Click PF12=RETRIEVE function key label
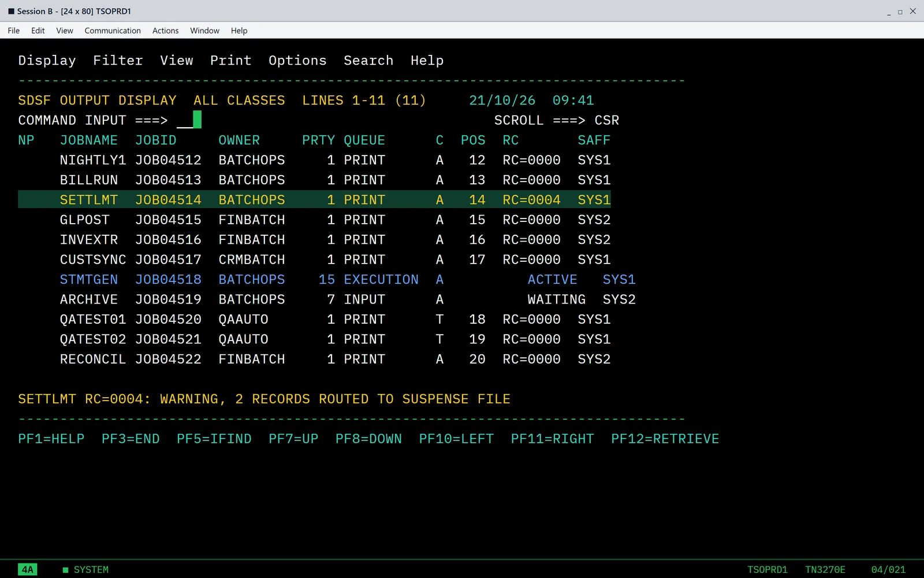Image resolution: width=924 pixels, height=578 pixels. click(x=665, y=439)
